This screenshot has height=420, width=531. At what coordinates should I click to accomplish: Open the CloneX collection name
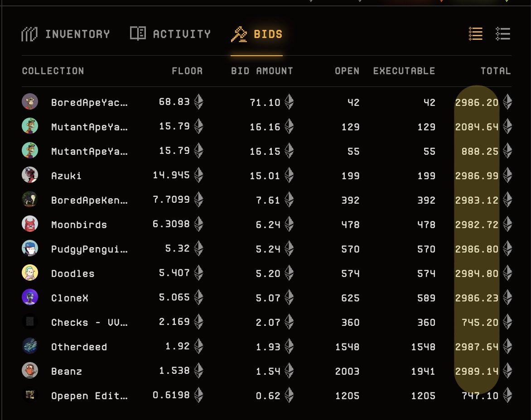coord(69,298)
